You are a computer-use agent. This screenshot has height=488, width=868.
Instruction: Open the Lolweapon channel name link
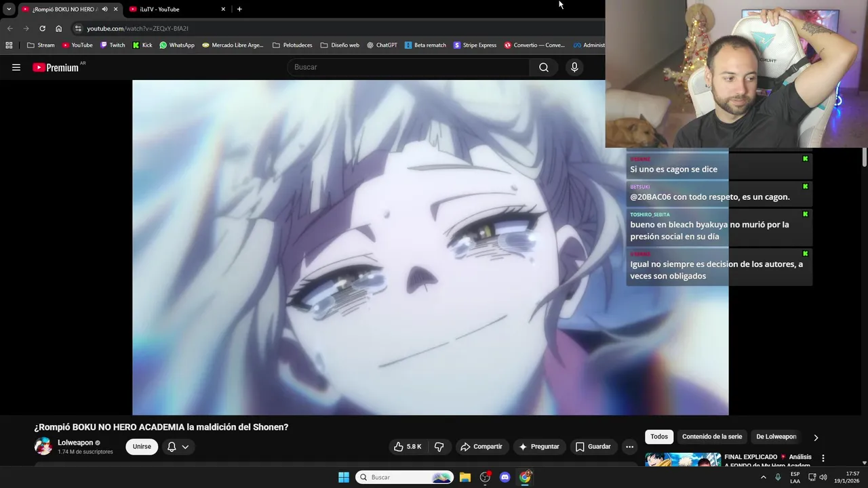(75, 443)
